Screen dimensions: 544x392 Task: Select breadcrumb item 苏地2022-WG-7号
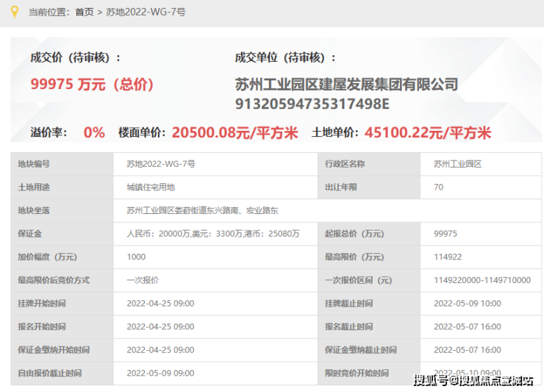tap(146, 13)
